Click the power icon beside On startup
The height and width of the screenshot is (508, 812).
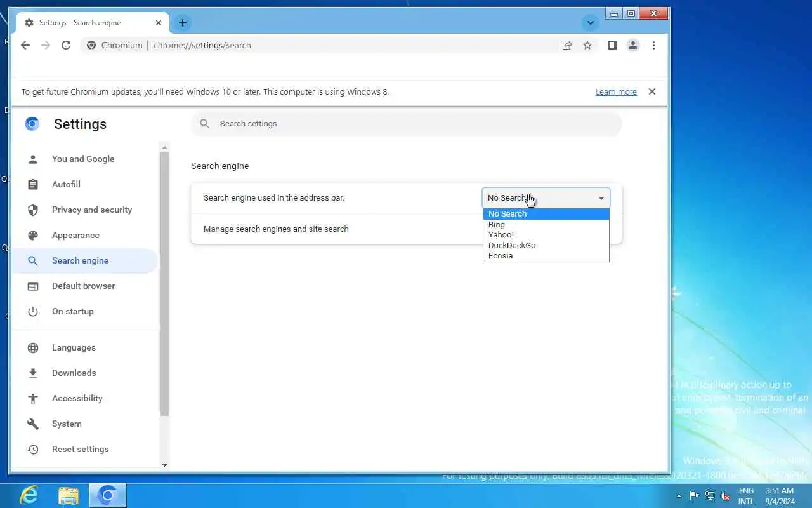click(x=33, y=311)
